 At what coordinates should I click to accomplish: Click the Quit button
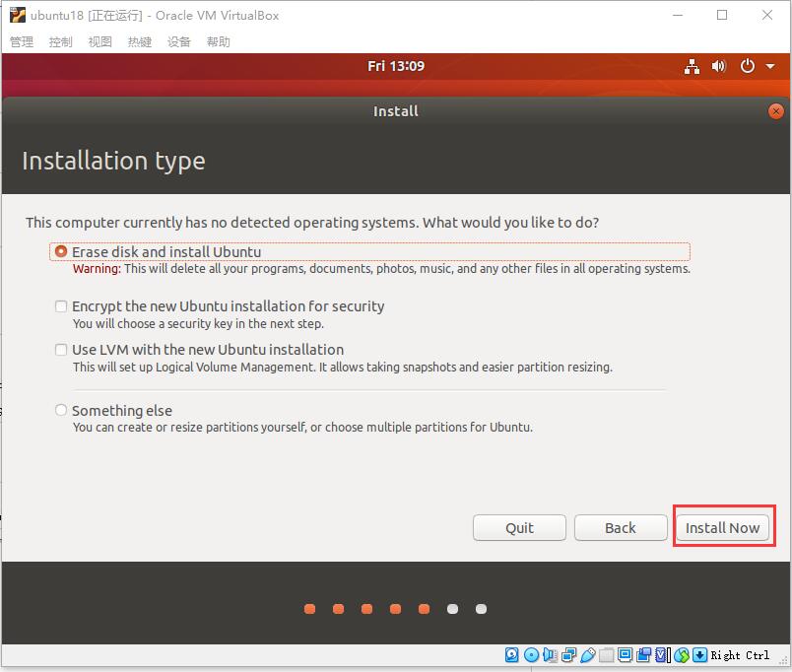coord(519,527)
